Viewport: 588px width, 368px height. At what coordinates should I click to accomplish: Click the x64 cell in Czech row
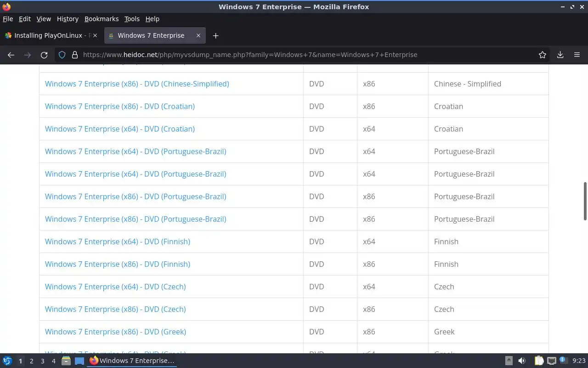pyautogui.click(x=393, y=287)
